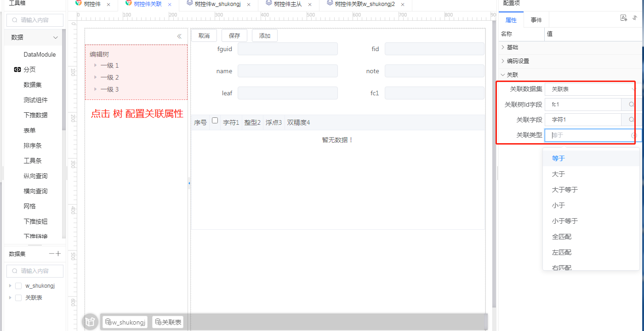
Task: Click search icon in 关联字段 field
Action: click(631, 120)
